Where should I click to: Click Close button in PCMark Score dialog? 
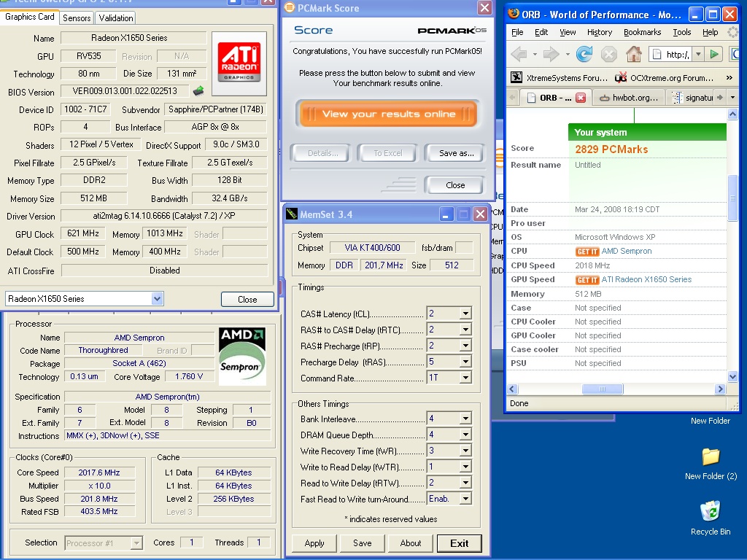[x=455, y=185]
